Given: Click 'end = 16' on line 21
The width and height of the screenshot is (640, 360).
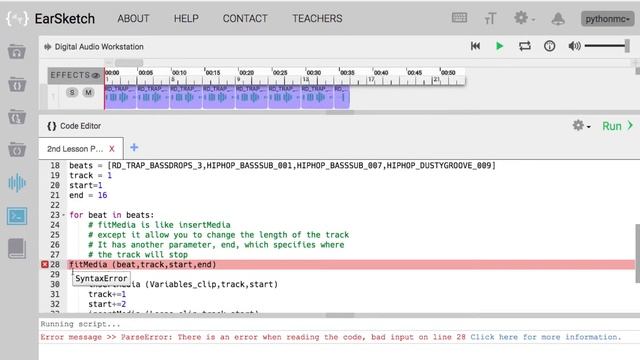Looking at the screenshot, I should point(88,195).
